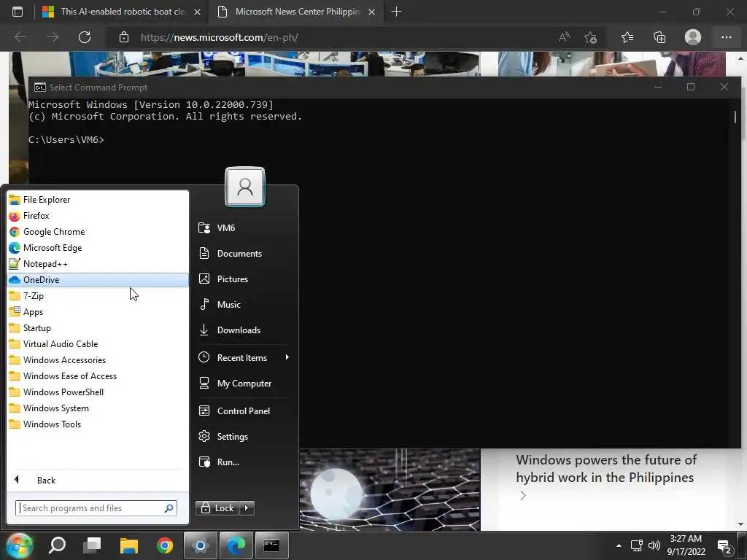Image resolution: width=747 pixels, height=560 pixels.
Task: Open Task View on the taskbar
Action: point(92,545)
